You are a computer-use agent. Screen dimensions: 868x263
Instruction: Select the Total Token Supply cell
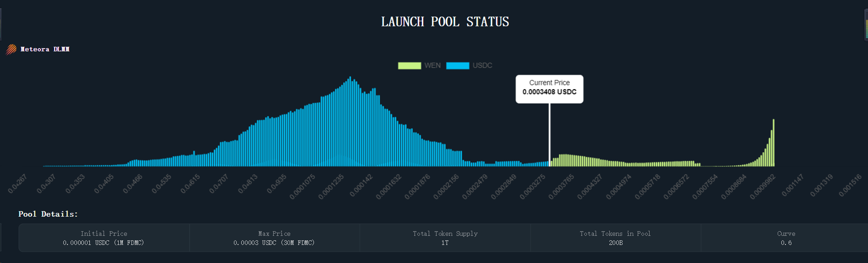coord(445,238)
